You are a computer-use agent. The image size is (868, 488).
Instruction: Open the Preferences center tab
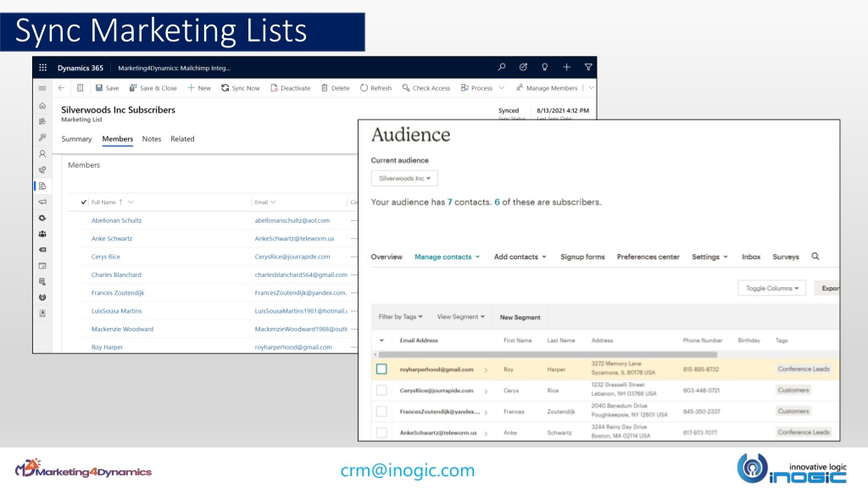(x=648, y=257)
